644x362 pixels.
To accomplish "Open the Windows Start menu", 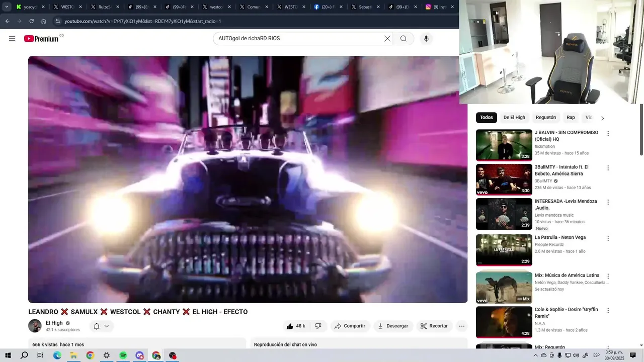I will [8, 355].
